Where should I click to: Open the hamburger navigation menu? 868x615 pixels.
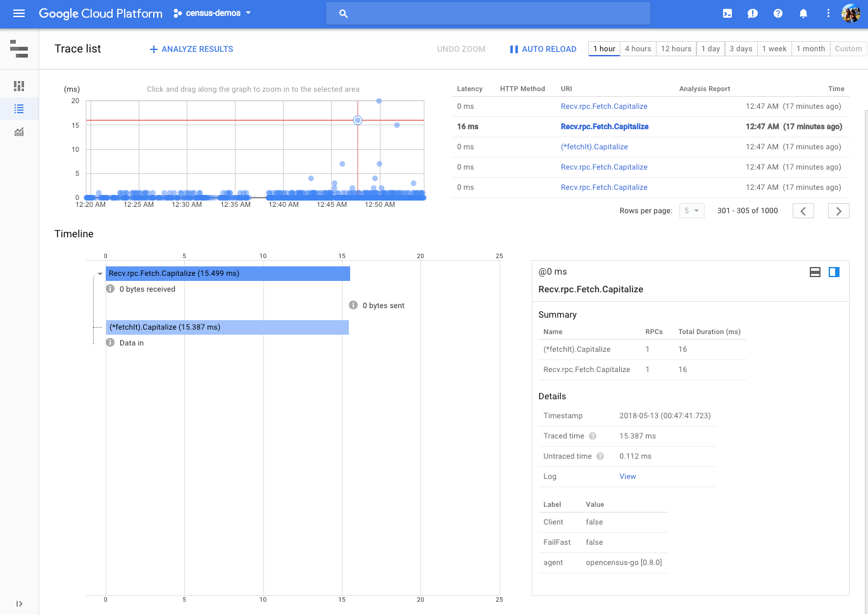[x=19, y=13]
